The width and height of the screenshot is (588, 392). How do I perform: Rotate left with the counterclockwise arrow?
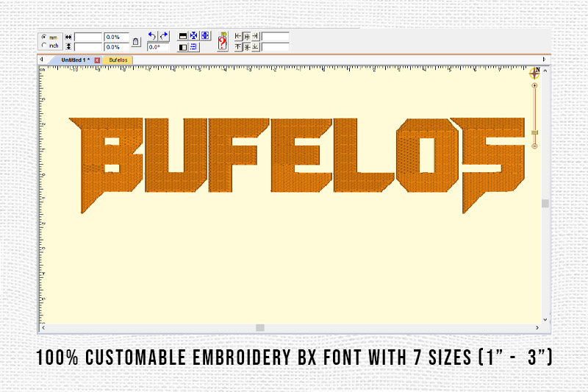click(x=152, y=36)
